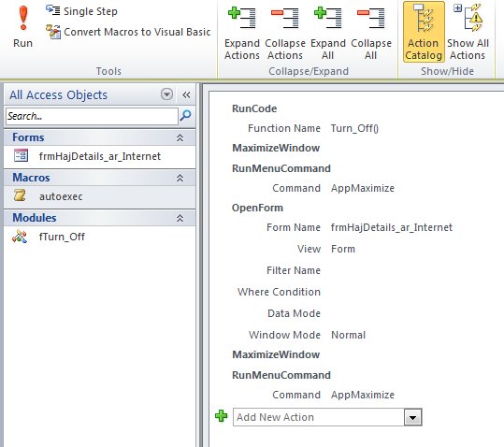Toggle Show All Actions
The image size is (504, 447).
pyautogui.click(x=468, y=32)
